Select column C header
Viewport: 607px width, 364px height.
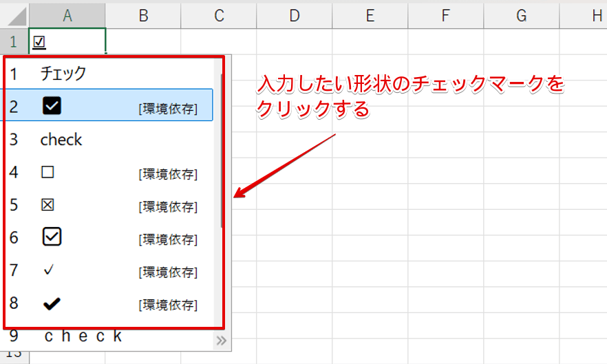coord(219,16)
